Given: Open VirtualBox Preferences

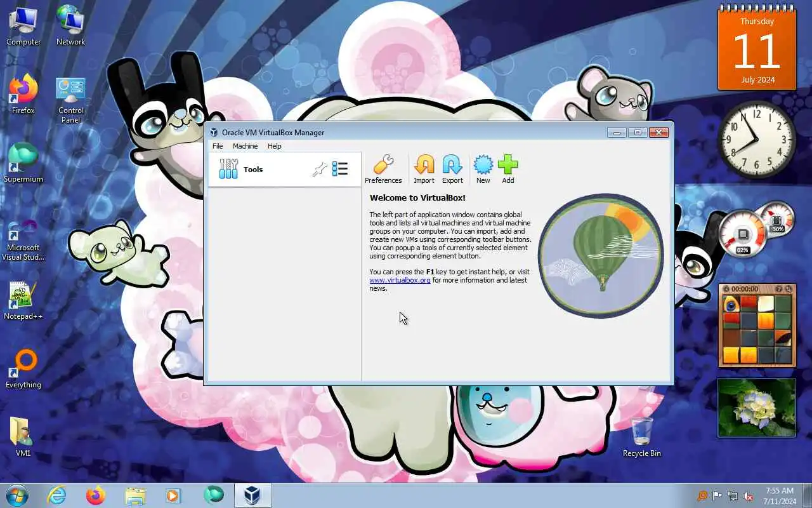Looking at the screenshot, I should 383,169.
